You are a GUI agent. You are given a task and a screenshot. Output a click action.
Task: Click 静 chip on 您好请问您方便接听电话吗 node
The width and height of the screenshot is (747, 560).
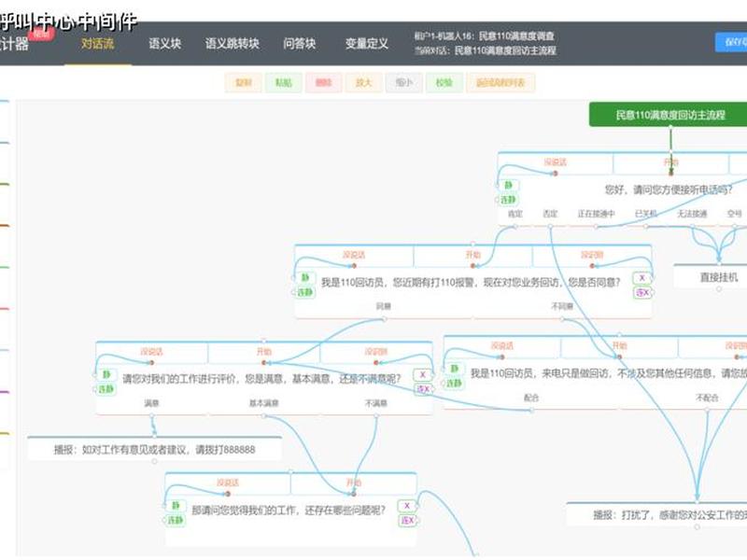[508, 185]
